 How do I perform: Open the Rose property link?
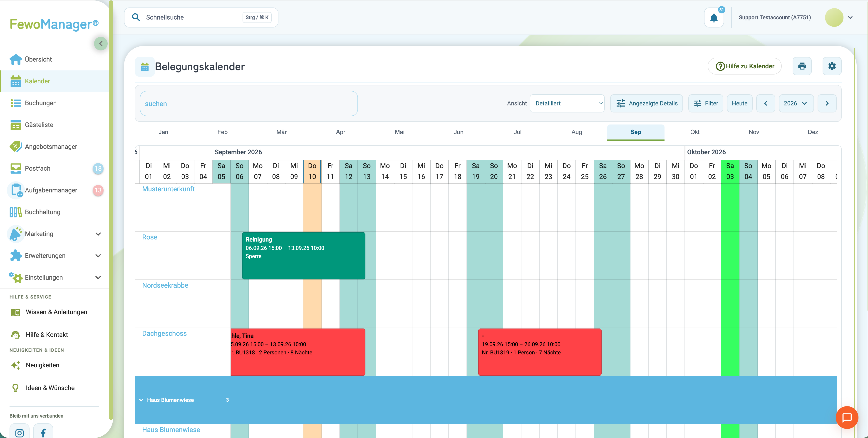tap(150, 237)
